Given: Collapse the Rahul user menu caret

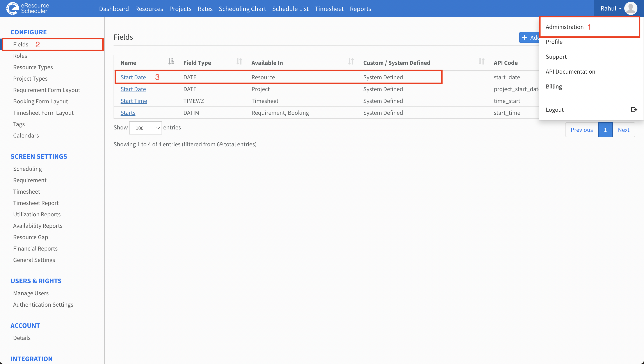Looking at the screenshot, I should coord(620,9).
